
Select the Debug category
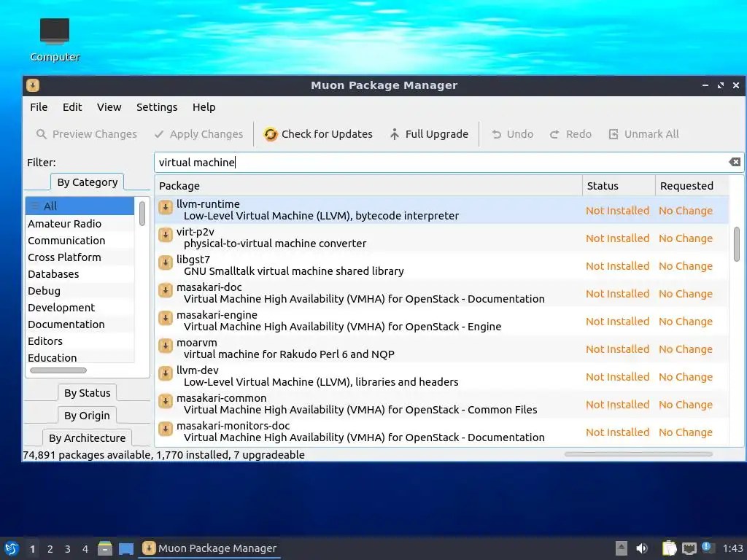(80, 290)
